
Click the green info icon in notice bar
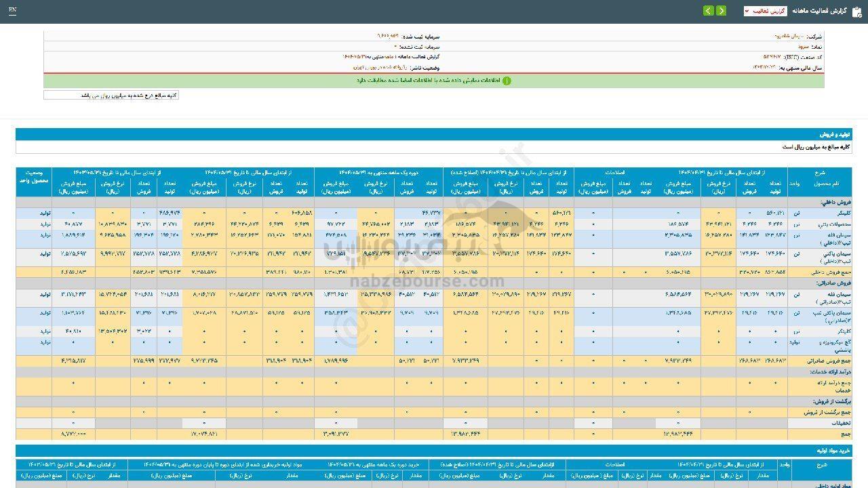(507, 81)
